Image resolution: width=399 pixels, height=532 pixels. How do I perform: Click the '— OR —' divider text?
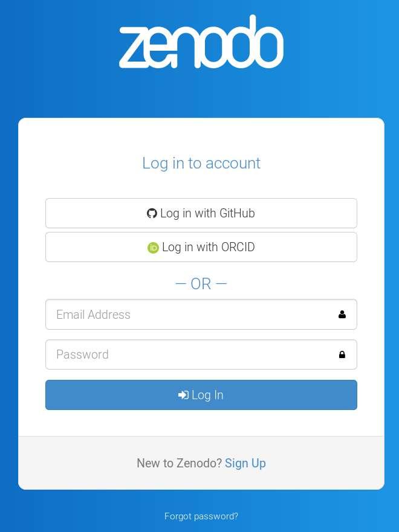coord(201,284)
